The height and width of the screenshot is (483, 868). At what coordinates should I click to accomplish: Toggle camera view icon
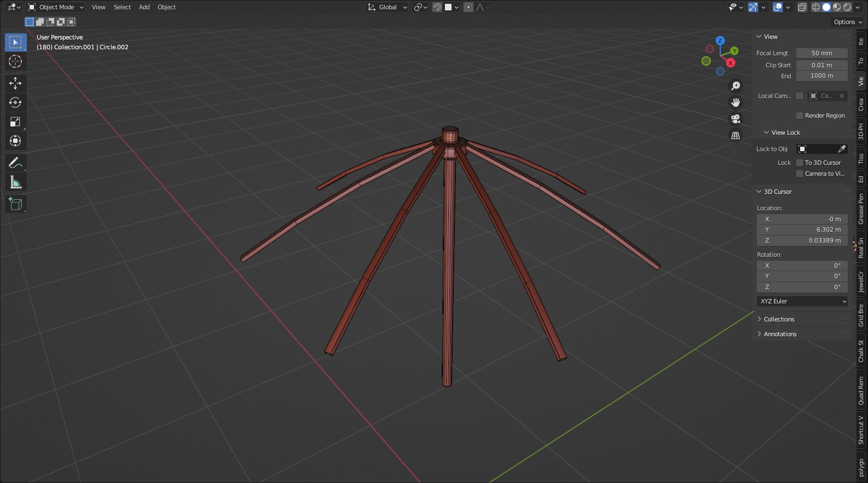tap(736, 119)
